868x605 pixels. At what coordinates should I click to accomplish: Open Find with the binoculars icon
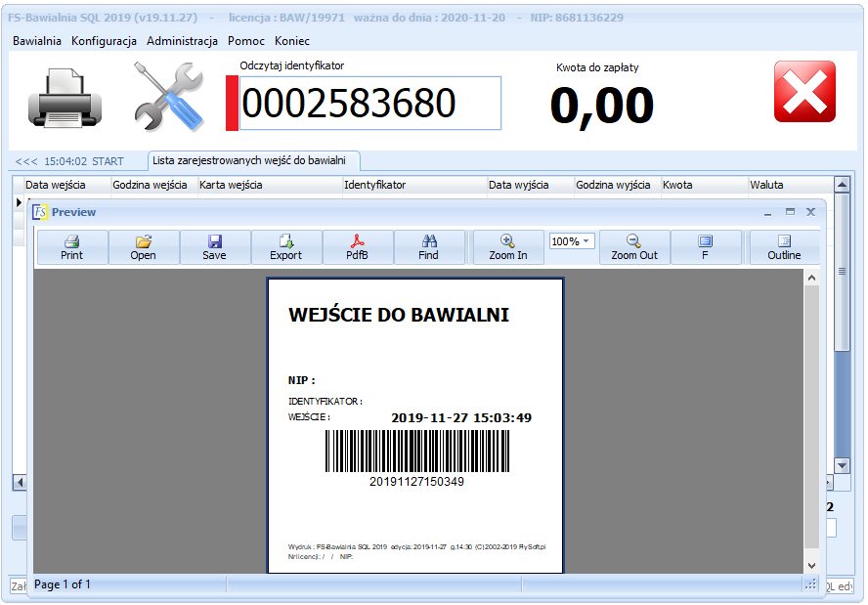pos(428,247)
